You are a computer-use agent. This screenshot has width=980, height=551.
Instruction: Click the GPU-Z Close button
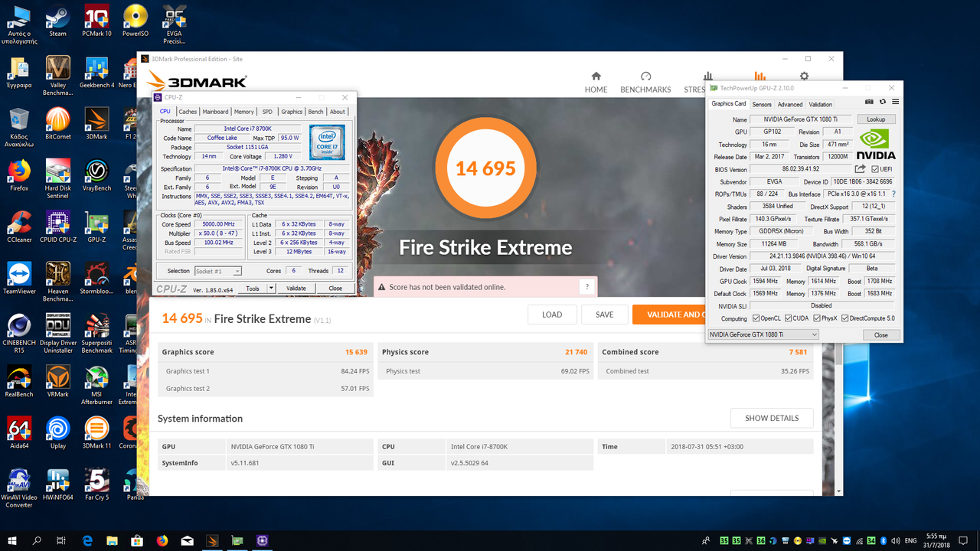coord(881,334)
